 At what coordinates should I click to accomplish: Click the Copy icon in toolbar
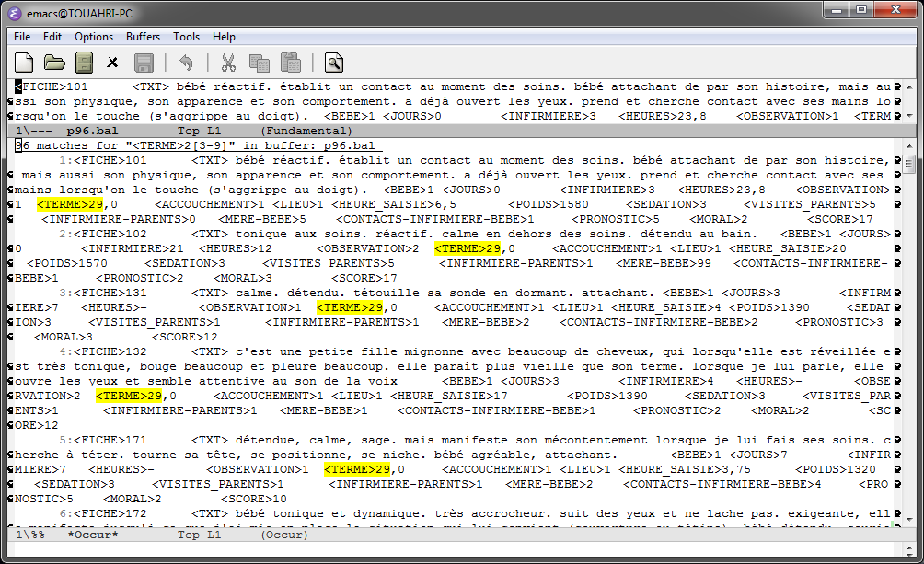(259, 63)
